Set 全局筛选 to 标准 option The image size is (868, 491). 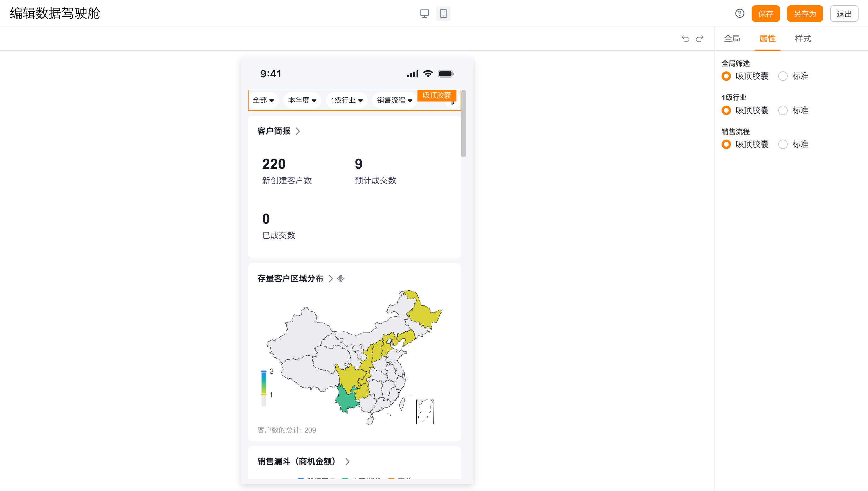[783, 76]
